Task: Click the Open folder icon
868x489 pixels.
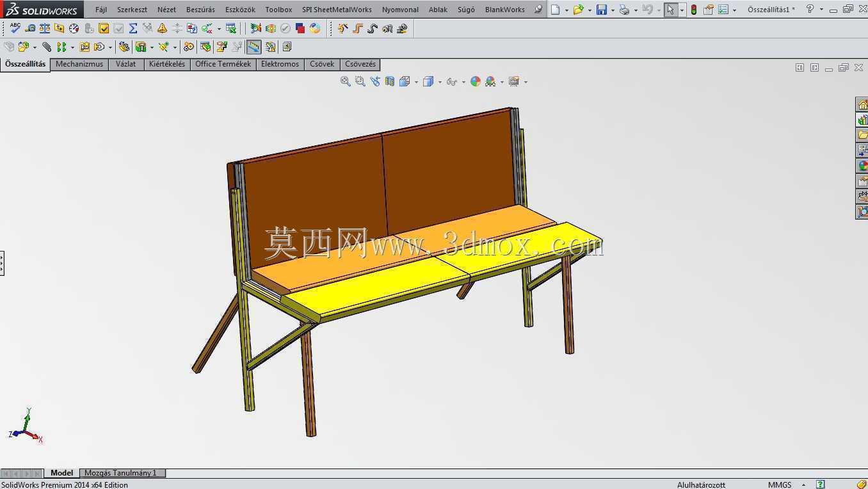Action: (579, 10)
